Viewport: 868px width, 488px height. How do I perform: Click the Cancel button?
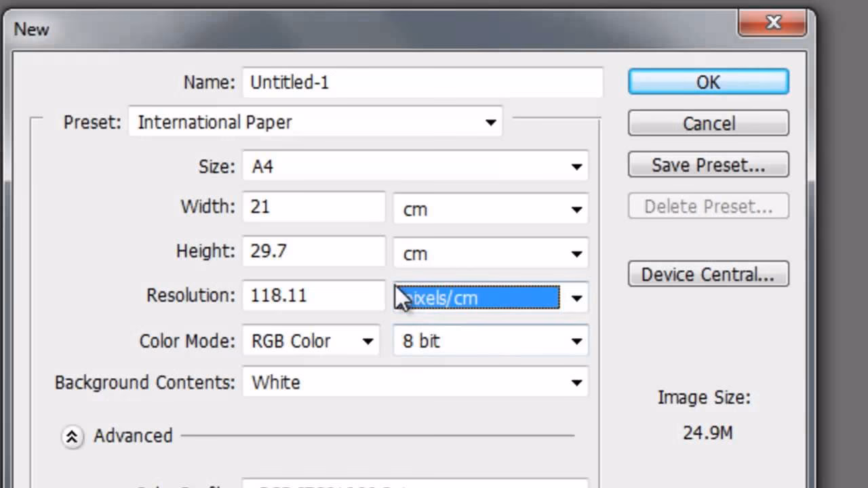point(708,123)
